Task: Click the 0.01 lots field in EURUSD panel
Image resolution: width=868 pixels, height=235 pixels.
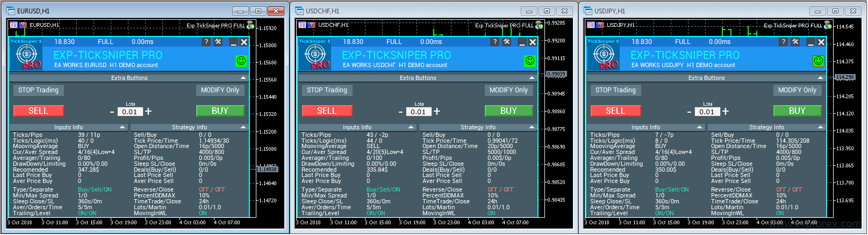Action: [x=130, y=112]
